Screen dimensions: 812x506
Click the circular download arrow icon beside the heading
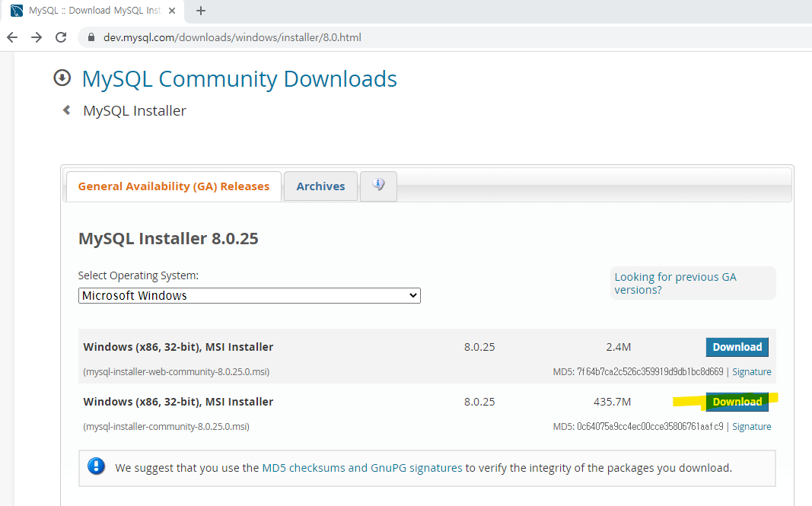(62, 78)
